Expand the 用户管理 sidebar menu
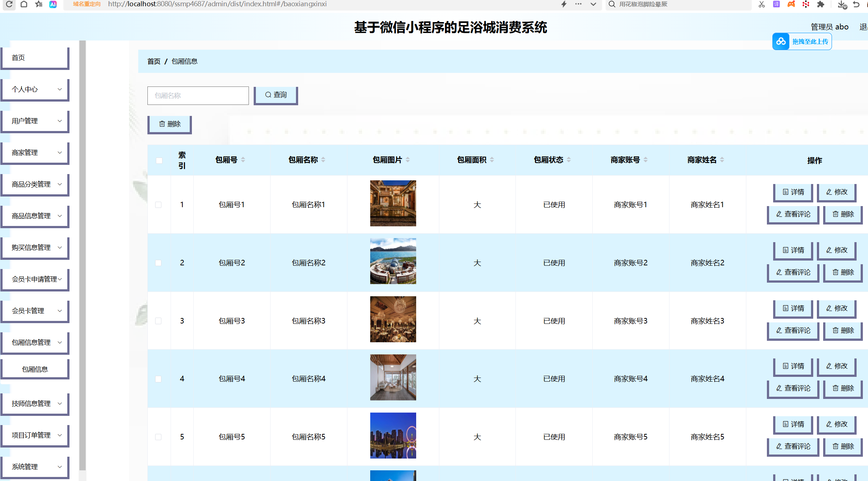The image size is (868, 481). [35, 121]
